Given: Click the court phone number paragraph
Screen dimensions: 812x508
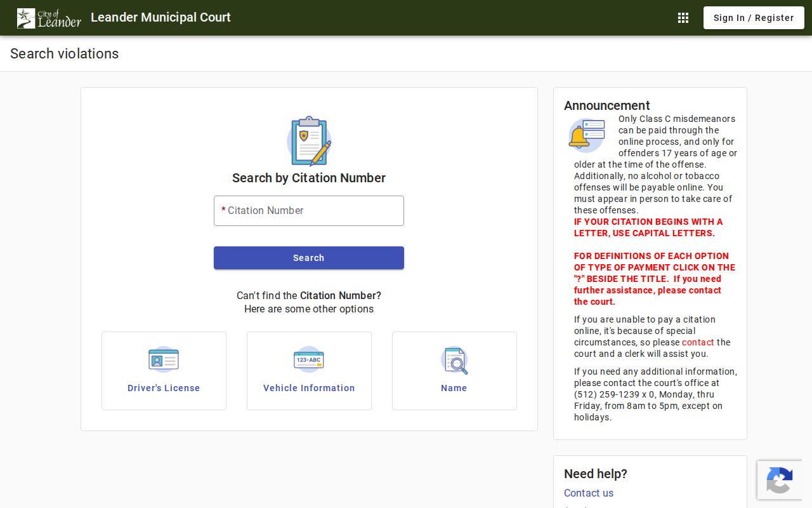Looking at the screenshot, I should pos(655,394).
